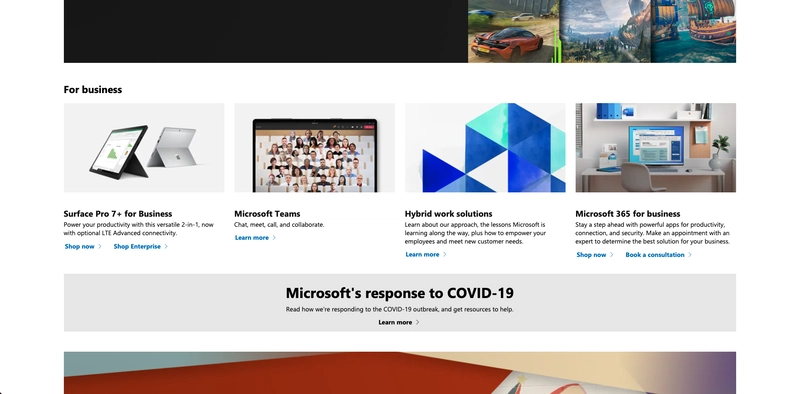
Task: Open the Surface Pro 7+ product image
Action: click(144, 148)
